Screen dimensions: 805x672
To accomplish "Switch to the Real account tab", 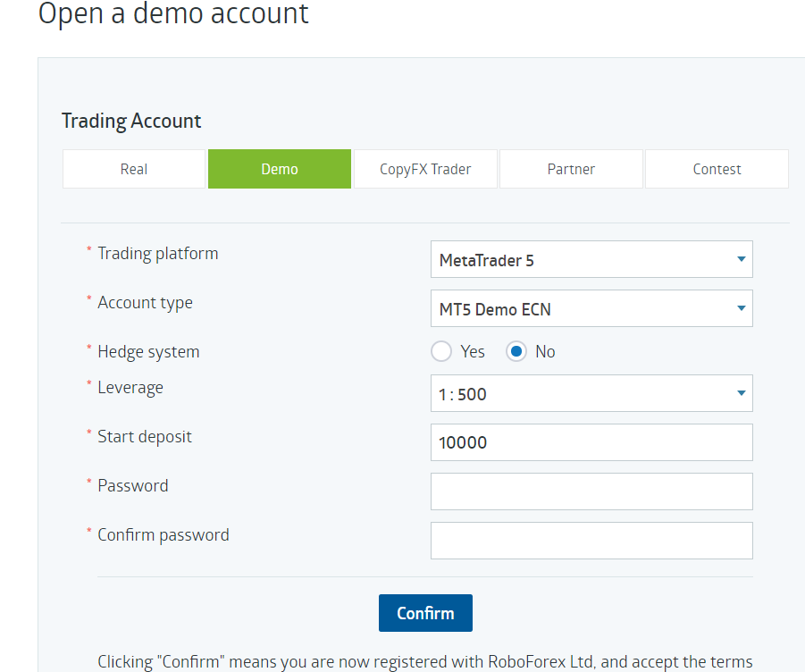I will 134,169.
